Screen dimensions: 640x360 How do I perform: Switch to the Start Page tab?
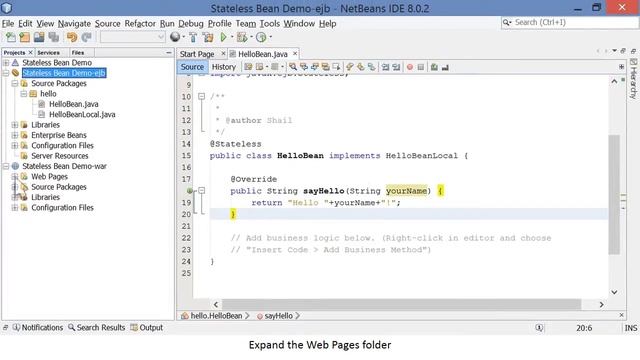click(x=197, y=54)
